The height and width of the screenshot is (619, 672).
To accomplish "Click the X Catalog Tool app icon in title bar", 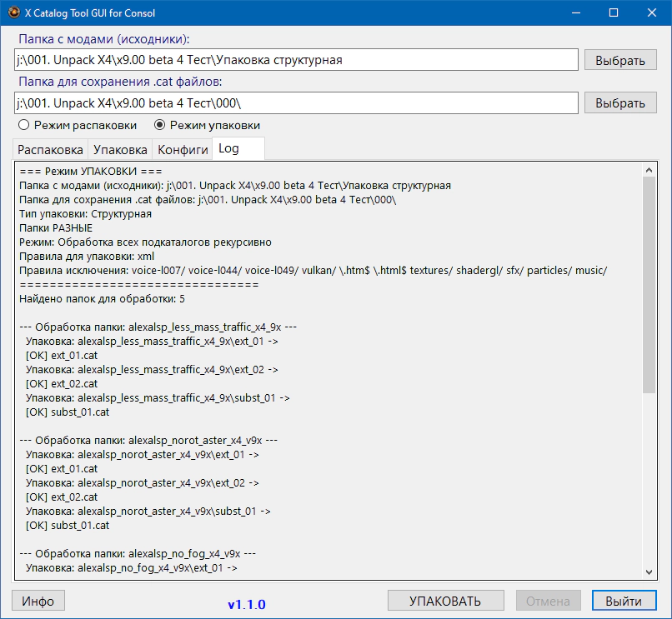I will click(14, 13).
